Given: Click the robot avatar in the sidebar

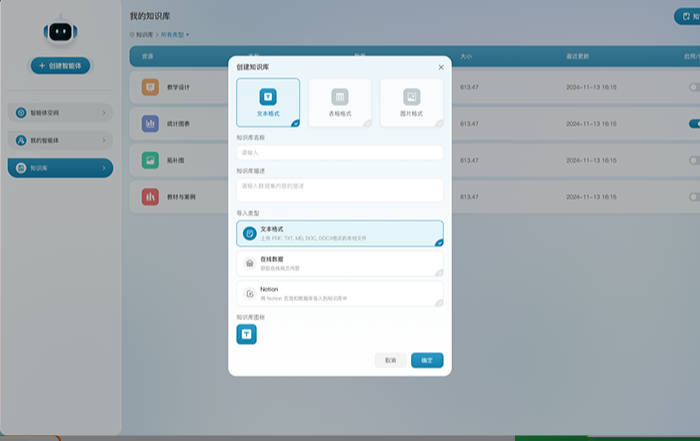Looking at the screenshot, I should click(60, 33).
